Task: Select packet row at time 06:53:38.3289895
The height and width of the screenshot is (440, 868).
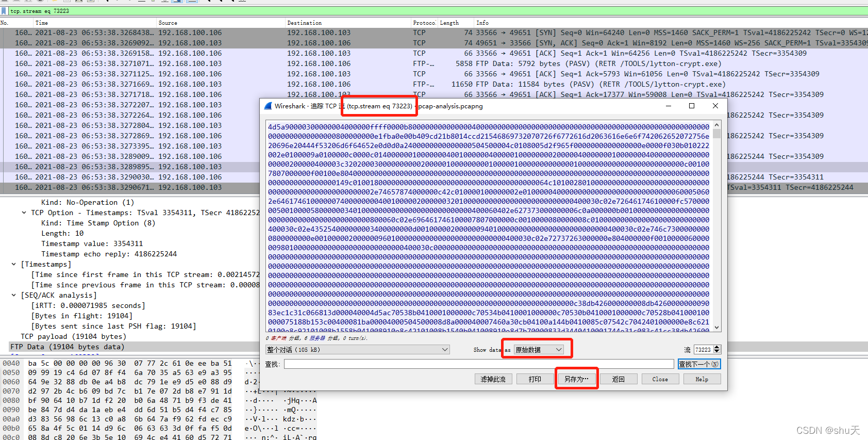Action: pyautogui.click(x=130, y=167)
